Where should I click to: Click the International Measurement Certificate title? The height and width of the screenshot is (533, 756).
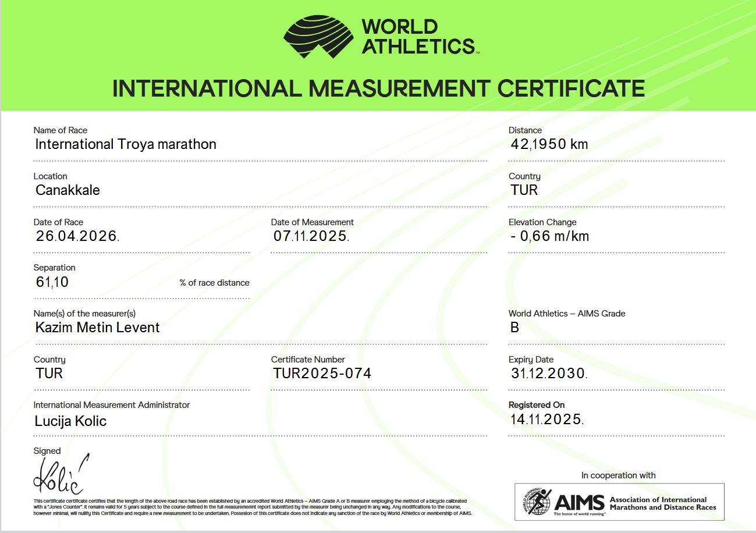(378, 88)
